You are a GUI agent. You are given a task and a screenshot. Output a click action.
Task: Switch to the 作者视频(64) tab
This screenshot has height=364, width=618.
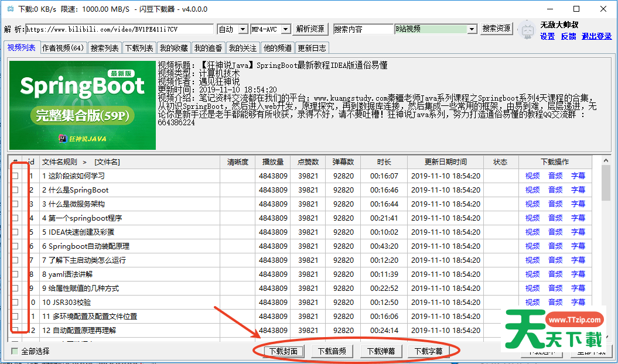(x=63, y=48)
